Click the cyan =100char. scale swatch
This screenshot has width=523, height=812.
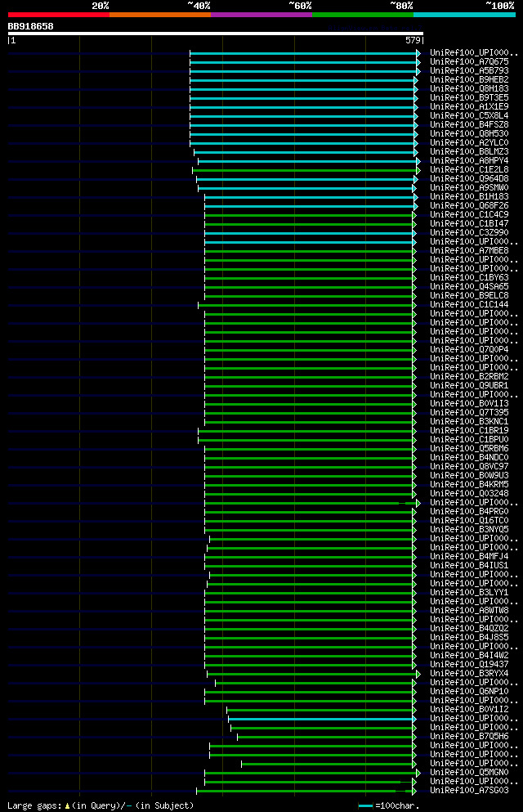pos(366,805)
